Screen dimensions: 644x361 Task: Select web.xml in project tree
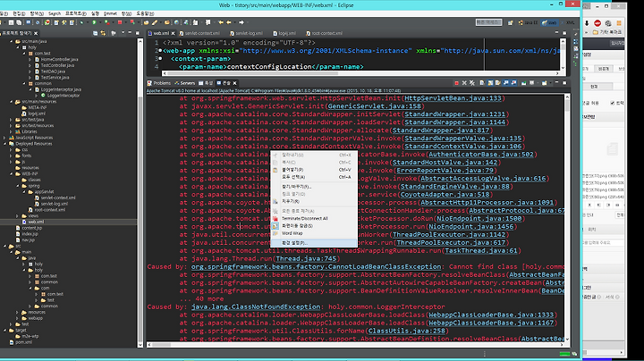pos(36,222)
